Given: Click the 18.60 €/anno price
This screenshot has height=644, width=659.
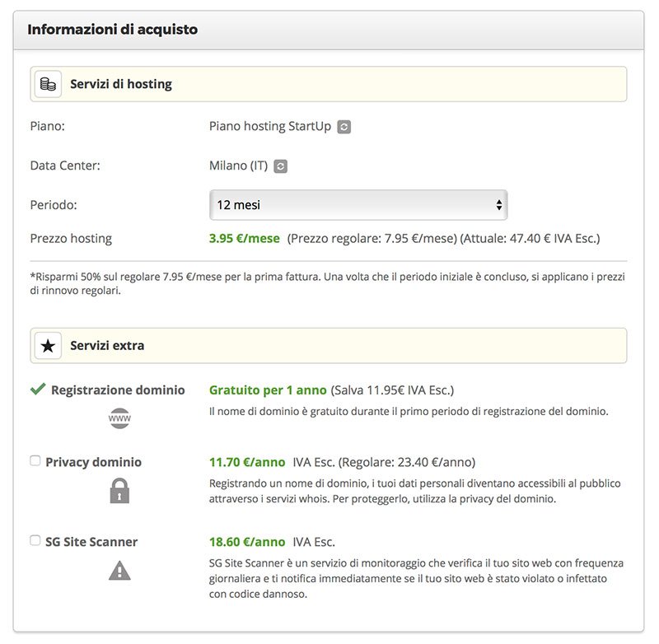Looking at the screenshot, I should [247, 542].
